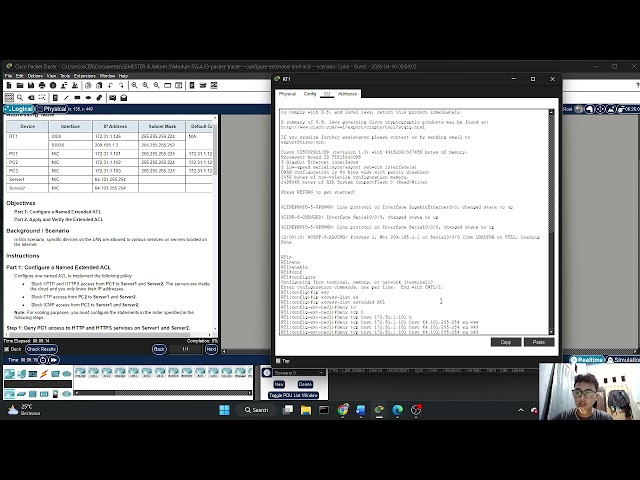Click the Delete tool icon

pyautogui.click(x=31, y=98)
